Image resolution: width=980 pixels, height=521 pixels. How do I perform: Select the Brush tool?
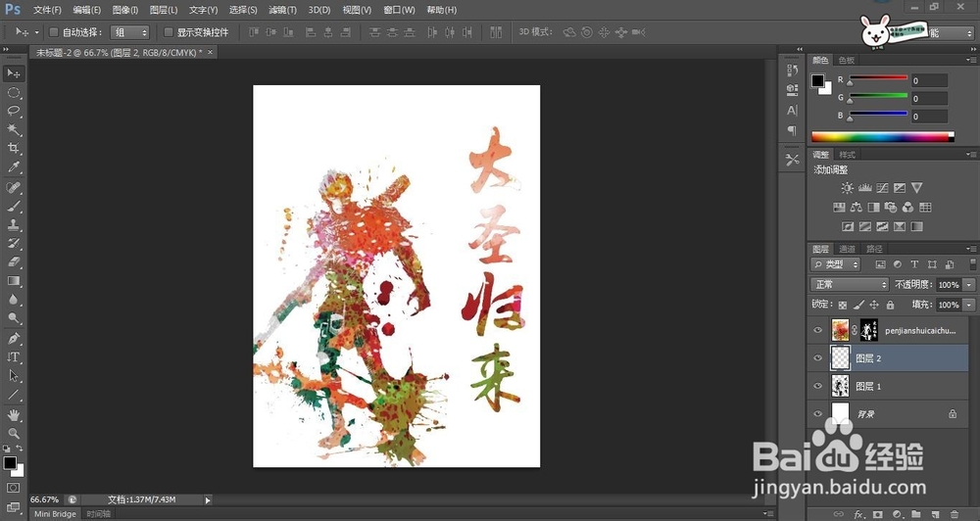pos(14,207)
